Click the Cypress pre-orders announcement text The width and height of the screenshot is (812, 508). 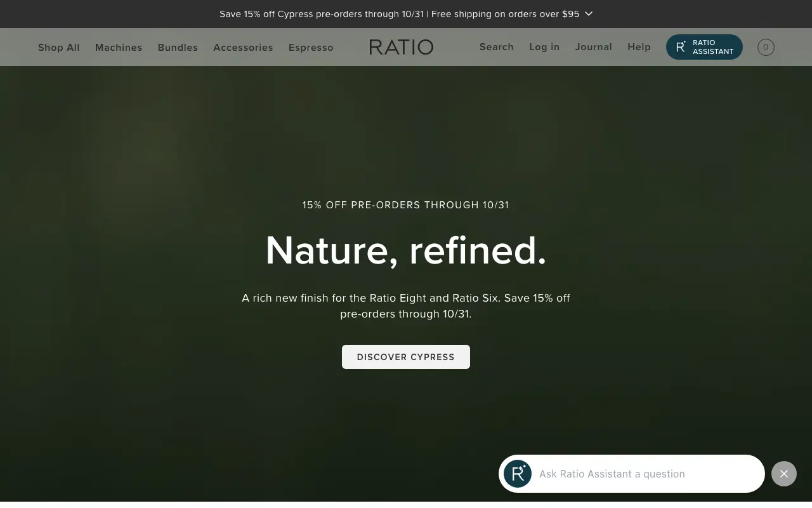pyautogui.click(x=400, y=14)
